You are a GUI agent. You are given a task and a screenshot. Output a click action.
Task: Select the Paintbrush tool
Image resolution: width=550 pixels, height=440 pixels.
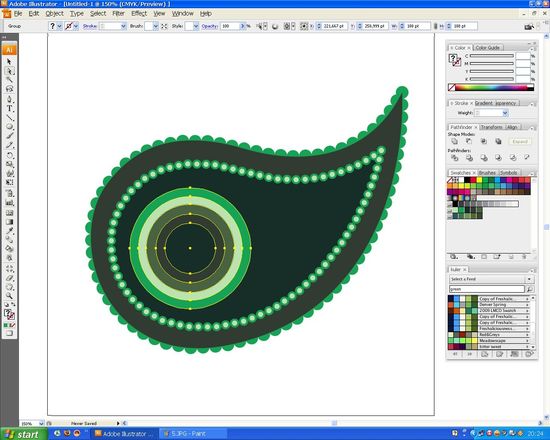click(x=9, y=136)
